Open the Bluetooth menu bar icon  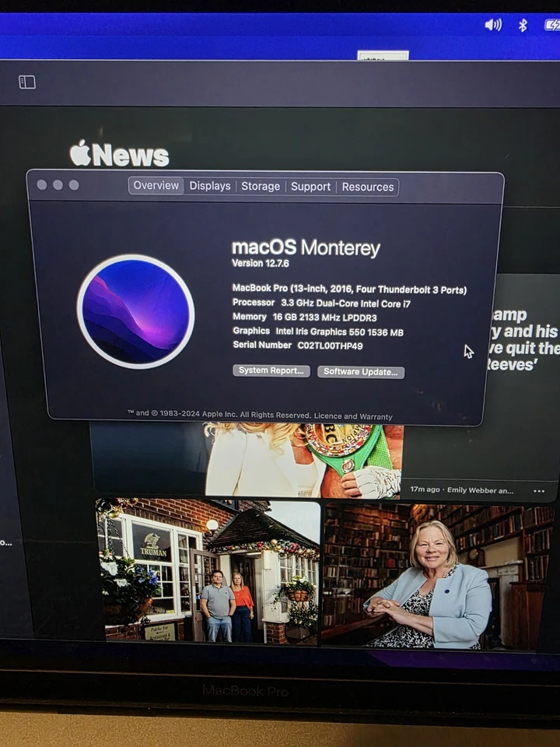click(523, 25)
